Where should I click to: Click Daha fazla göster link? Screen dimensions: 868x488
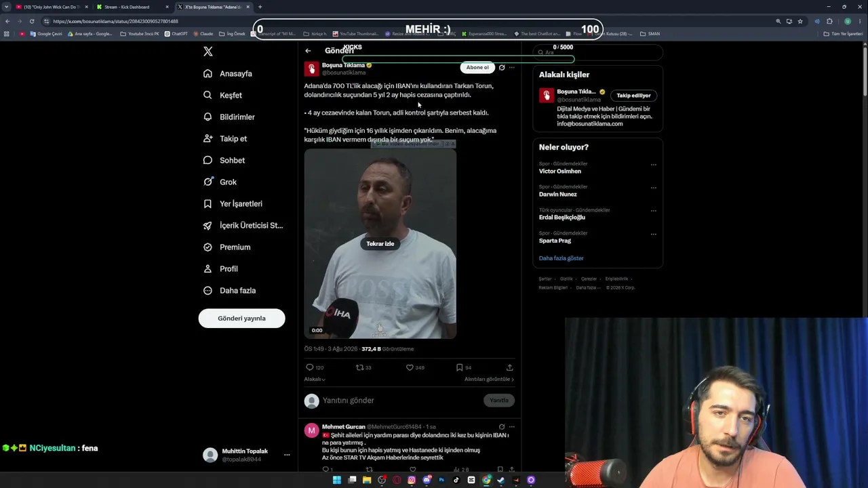click(x=561, y=258)
